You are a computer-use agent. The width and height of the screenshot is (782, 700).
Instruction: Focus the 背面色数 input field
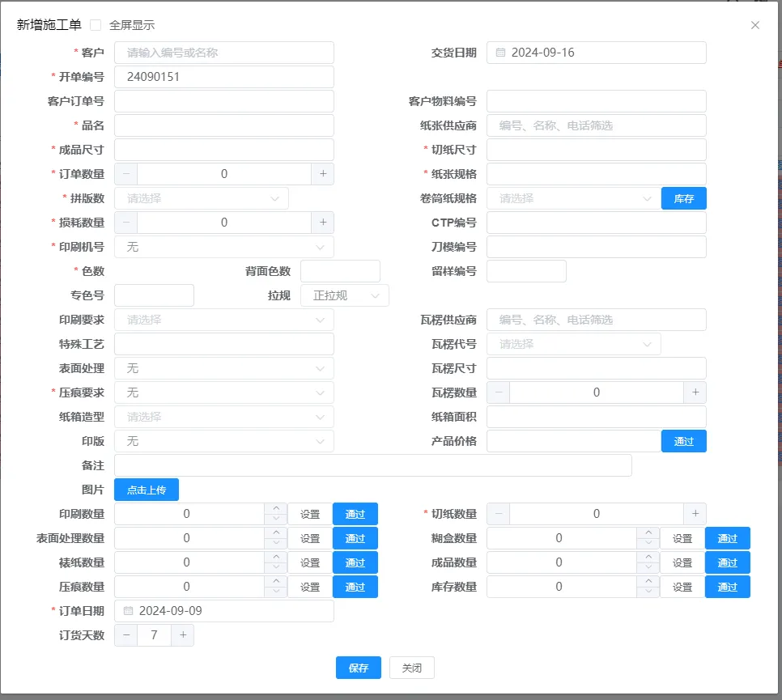pos(340,271)
